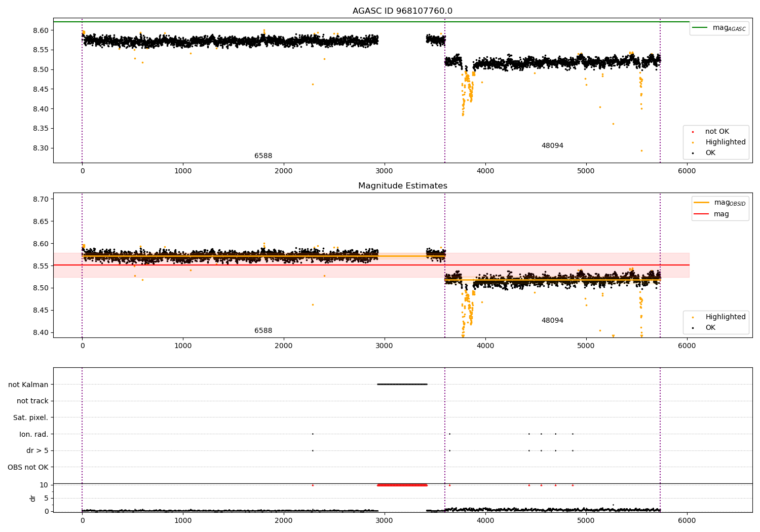
Task: Click the 'not Kalman' row label
Action: pos(28,385)
